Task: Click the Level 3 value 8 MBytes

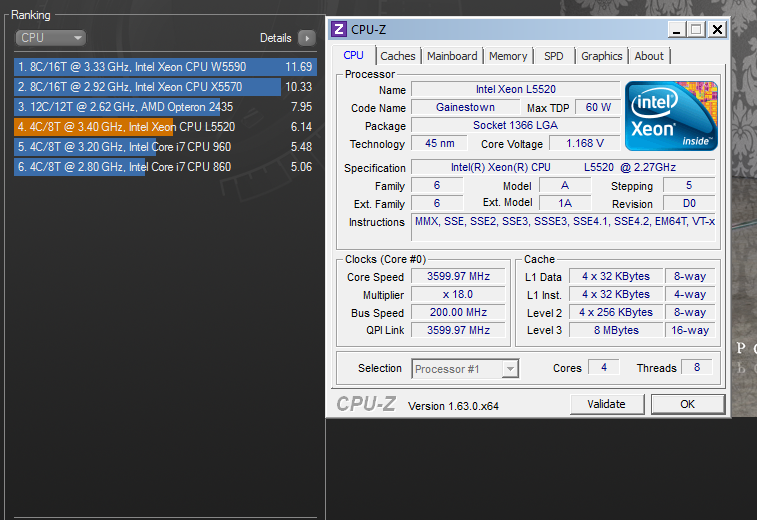Action: click(x=616, y=330)
